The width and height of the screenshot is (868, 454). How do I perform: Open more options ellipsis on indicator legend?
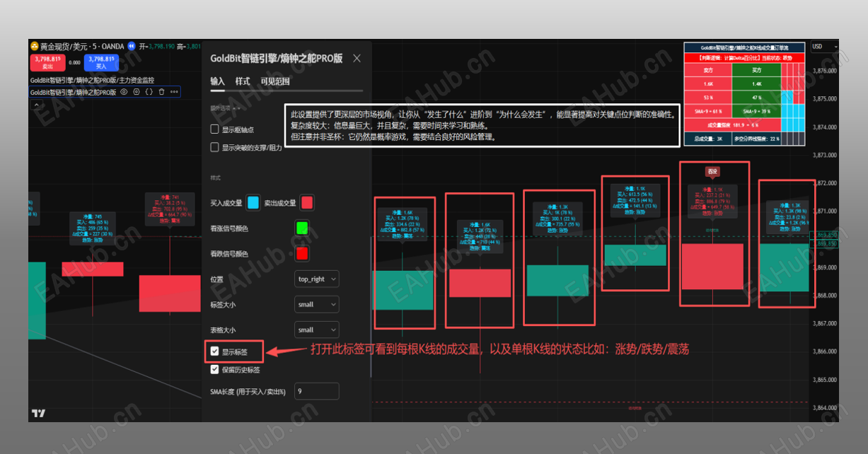pyautogui.click(x=174, y=92)
